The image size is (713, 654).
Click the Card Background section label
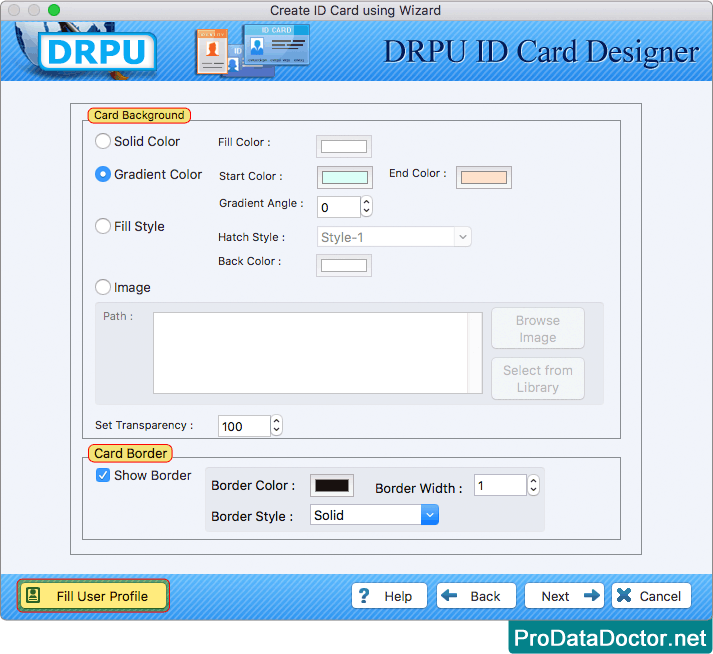[x=139, y=115]
